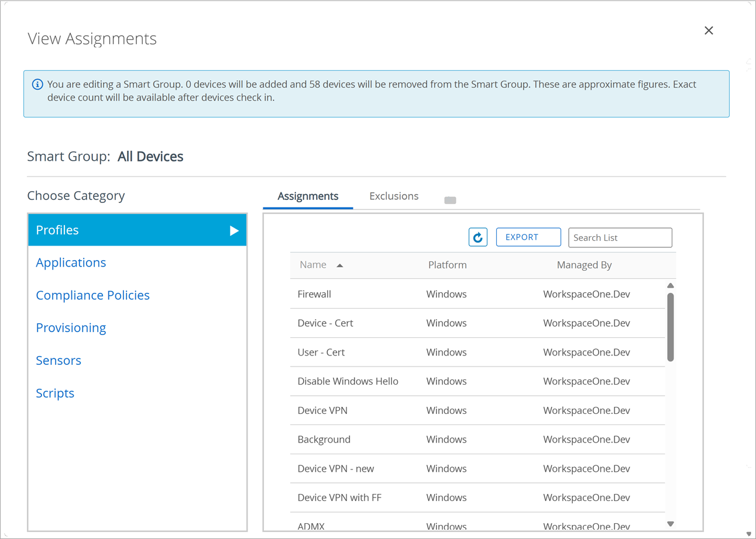Click the scroll down arrow of the list

(x=671, y=524)
